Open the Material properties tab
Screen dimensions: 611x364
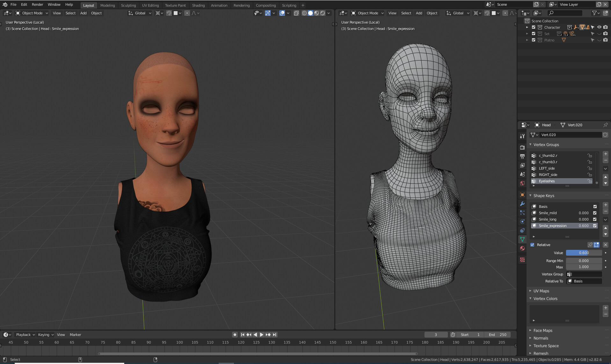tap(522, 248)
